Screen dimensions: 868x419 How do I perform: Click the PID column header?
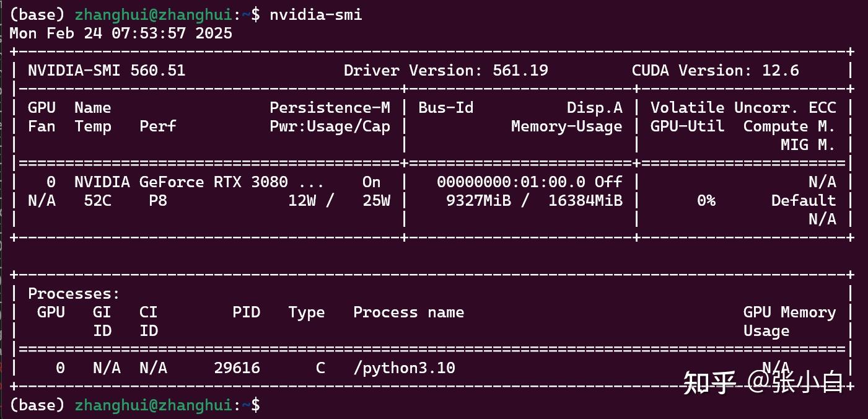[246, 312]
